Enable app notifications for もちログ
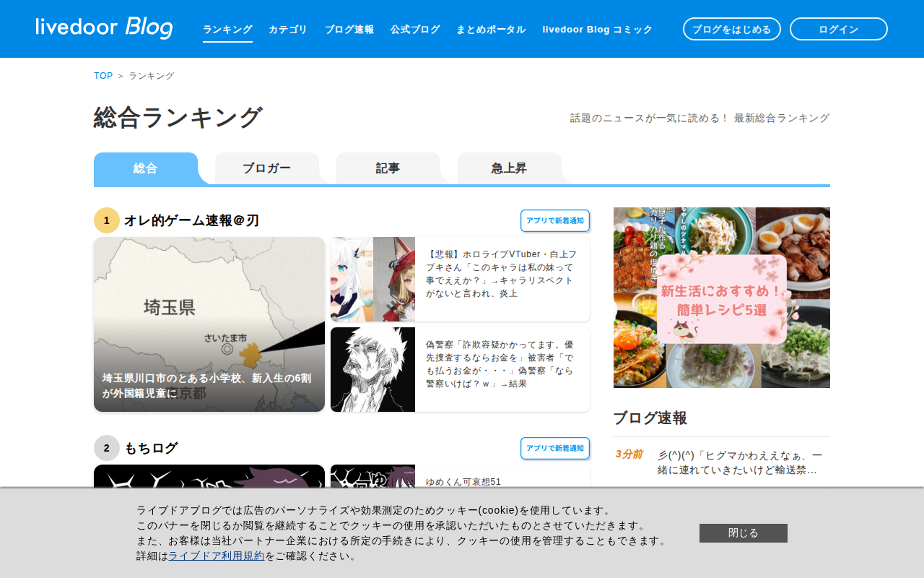The height and width of the screenshot is (578, 924). pos(555,448)
